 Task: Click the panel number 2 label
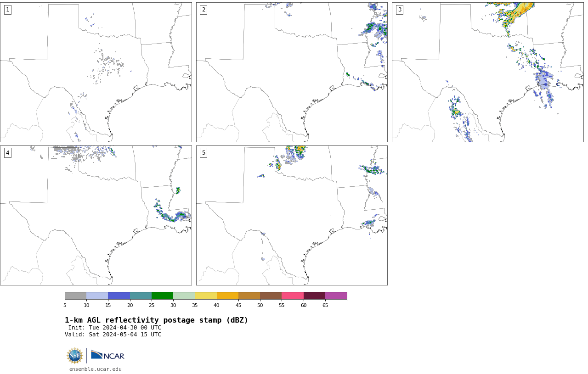[x=204, y=10]
